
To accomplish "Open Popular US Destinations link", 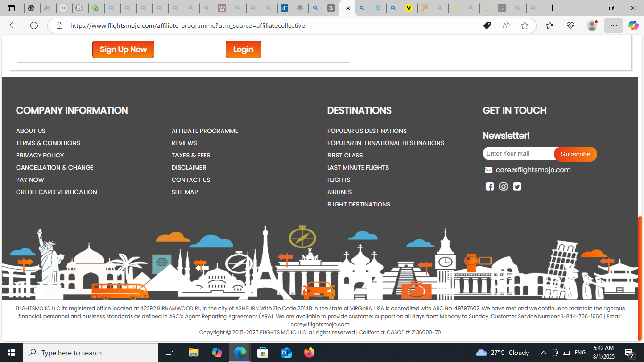I will [367, 131].
